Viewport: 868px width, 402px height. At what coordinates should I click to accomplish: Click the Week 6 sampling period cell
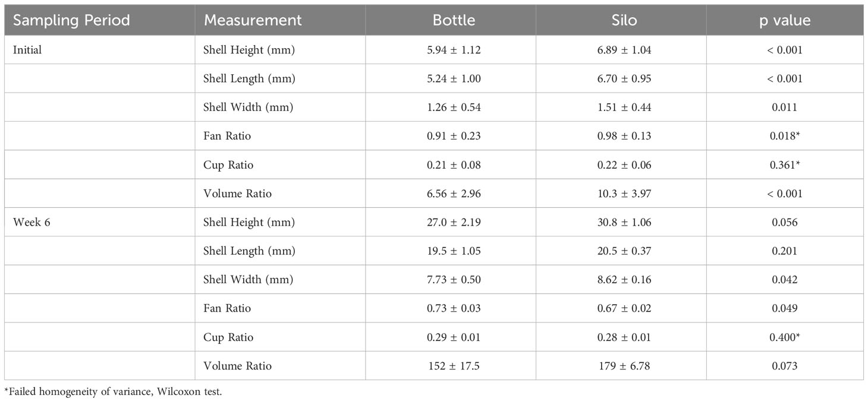(32, 223)
